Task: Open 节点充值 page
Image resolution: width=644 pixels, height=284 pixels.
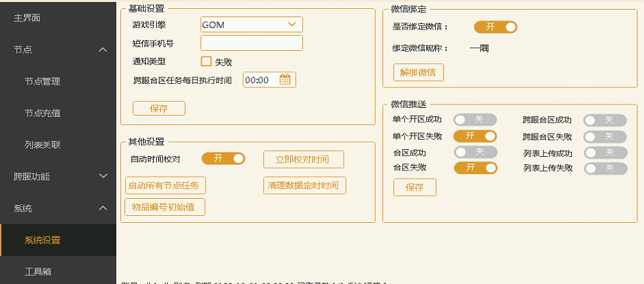Action: point(43,113)
